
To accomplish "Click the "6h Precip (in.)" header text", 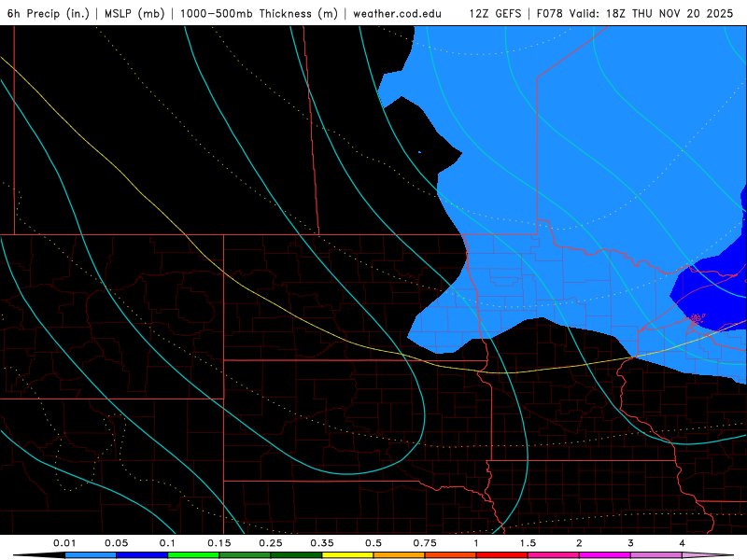I will [x=49, y=13].
